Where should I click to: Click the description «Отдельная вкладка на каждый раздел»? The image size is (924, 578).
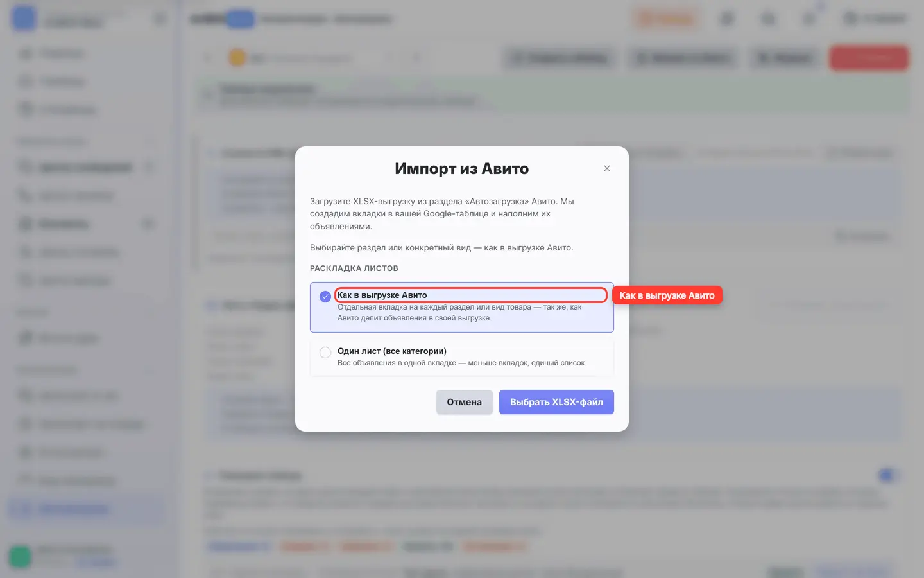[459, 312]
